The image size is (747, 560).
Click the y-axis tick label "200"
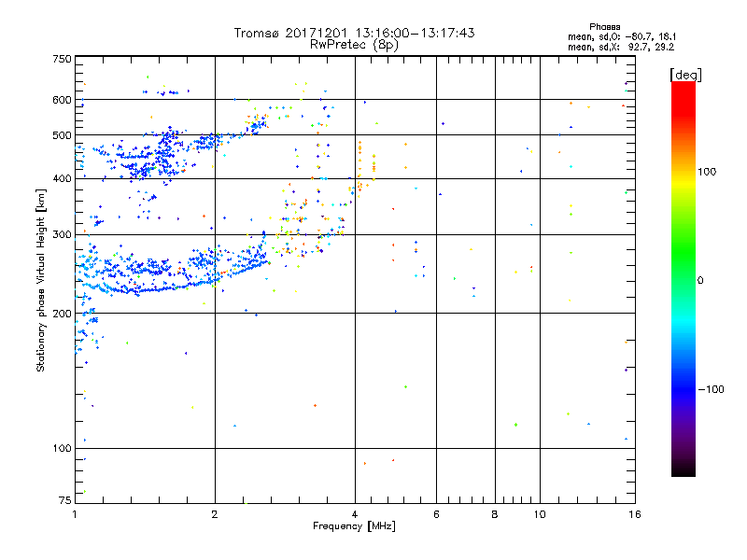point(62,314)
